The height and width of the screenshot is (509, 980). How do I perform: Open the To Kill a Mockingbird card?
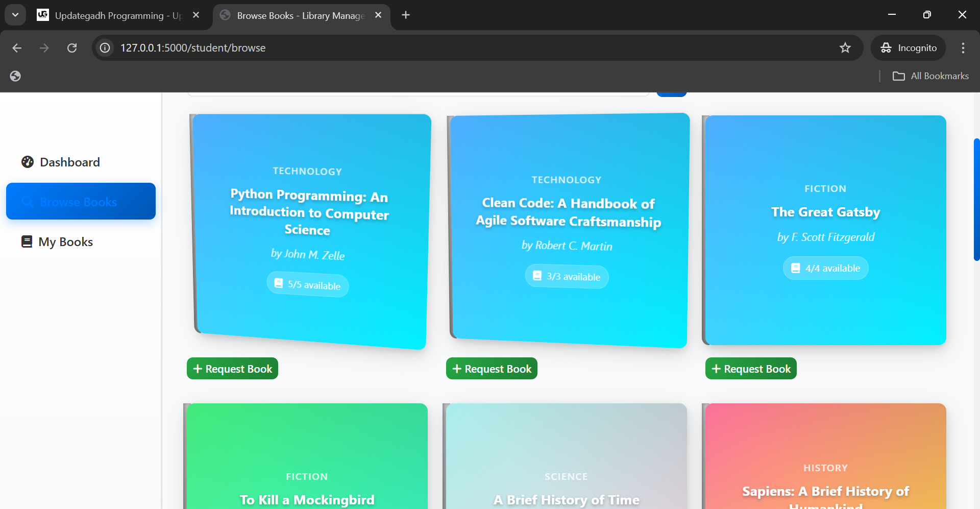pos(306,456)
